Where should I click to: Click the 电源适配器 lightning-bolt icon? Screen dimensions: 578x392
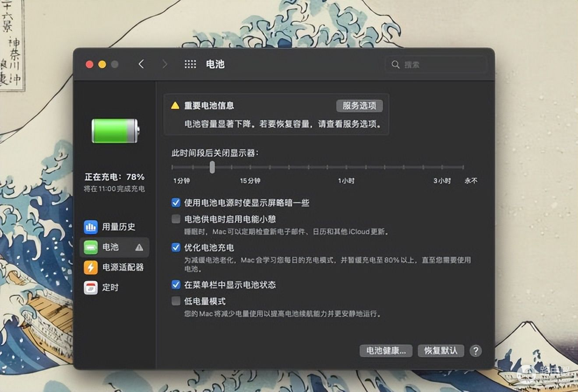click(91, 267)
